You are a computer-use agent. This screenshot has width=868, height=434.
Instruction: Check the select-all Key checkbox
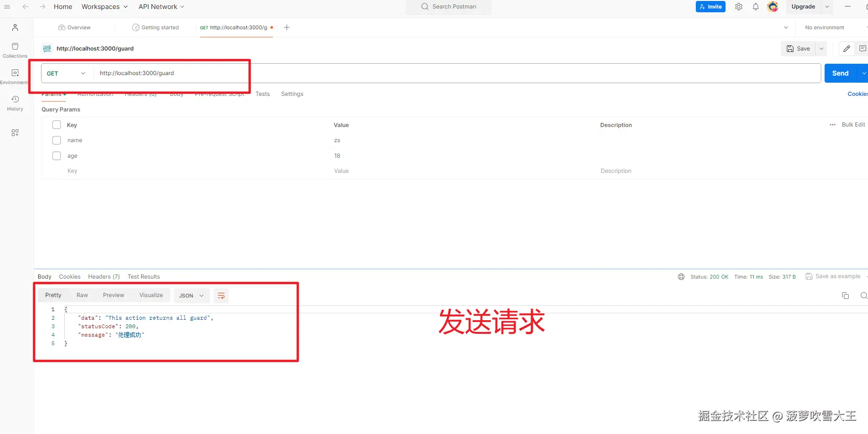tap(57, 125)
